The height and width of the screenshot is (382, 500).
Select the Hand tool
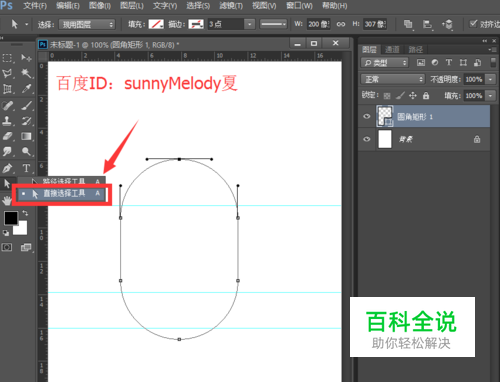7,200
